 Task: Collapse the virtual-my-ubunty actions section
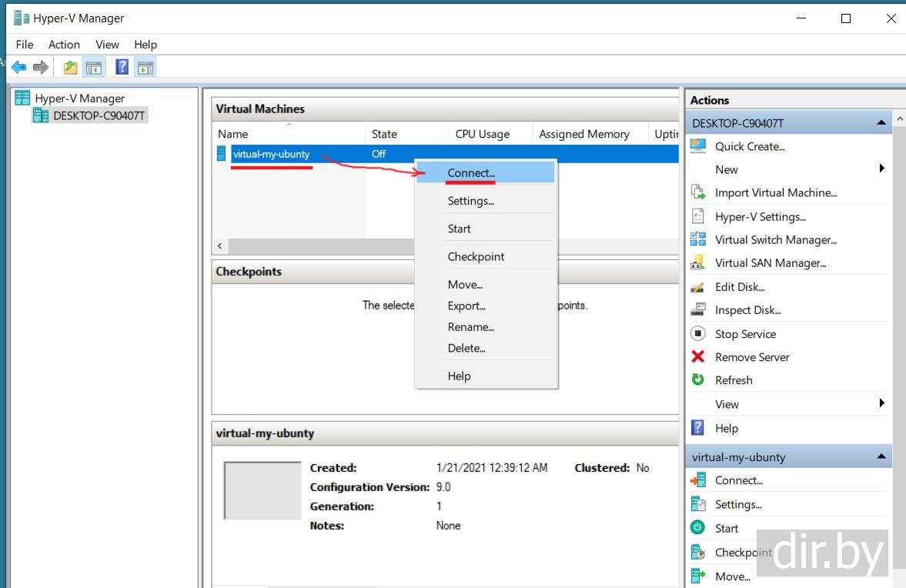tap(881, 457)
